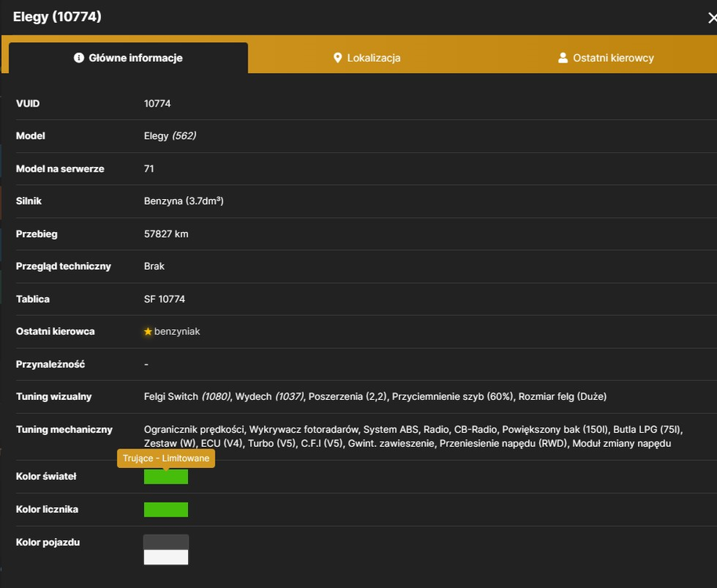Click the map pin icon for Lokalizacja
The image size is (717, 588).
pos(338,58)
